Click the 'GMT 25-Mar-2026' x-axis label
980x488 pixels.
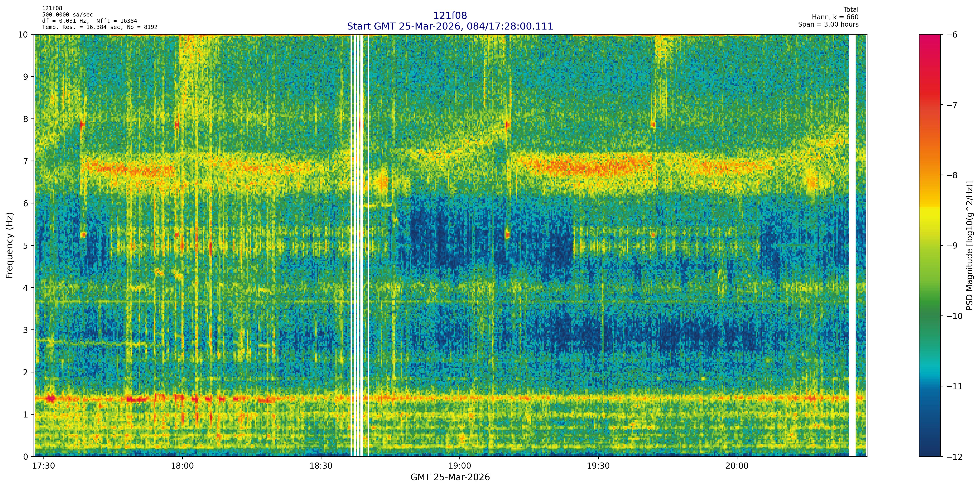pyautogui.click(x=450, y=477)
